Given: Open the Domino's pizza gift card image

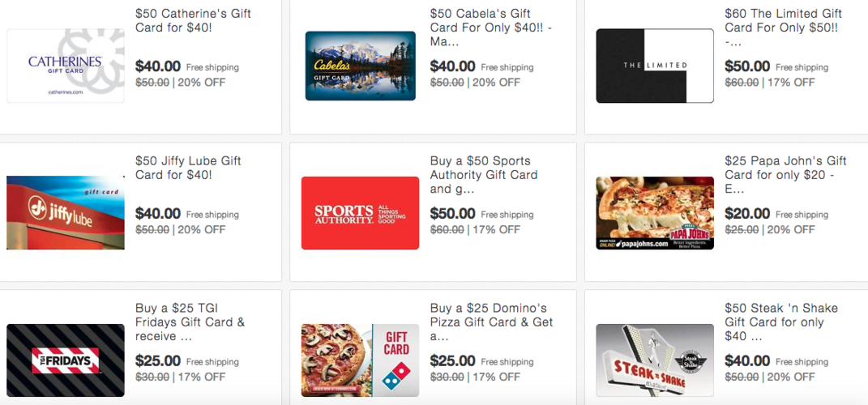Looking at the screenshot, I should click(360, 360).
